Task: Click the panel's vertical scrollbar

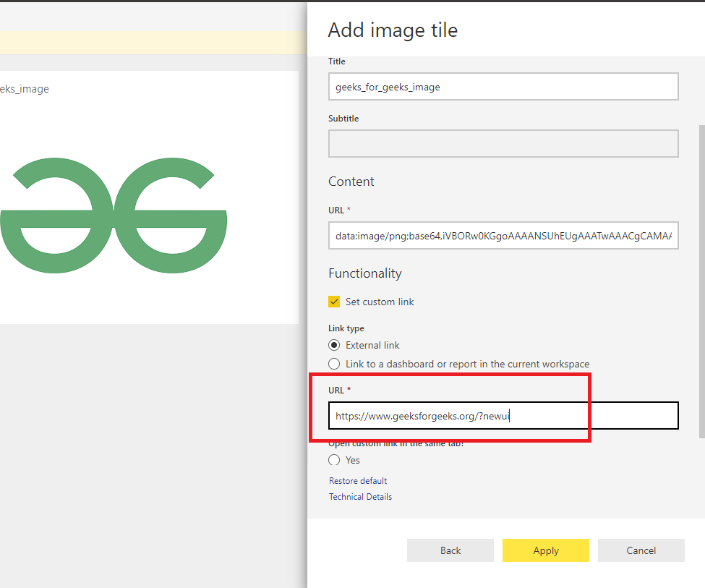Action: point(702,281)
